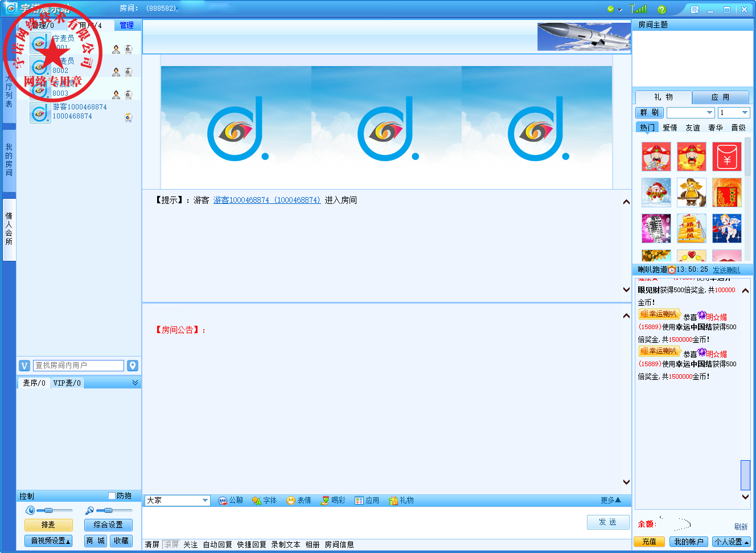Click 清屏 to clear the screen

tap(152, 544)
